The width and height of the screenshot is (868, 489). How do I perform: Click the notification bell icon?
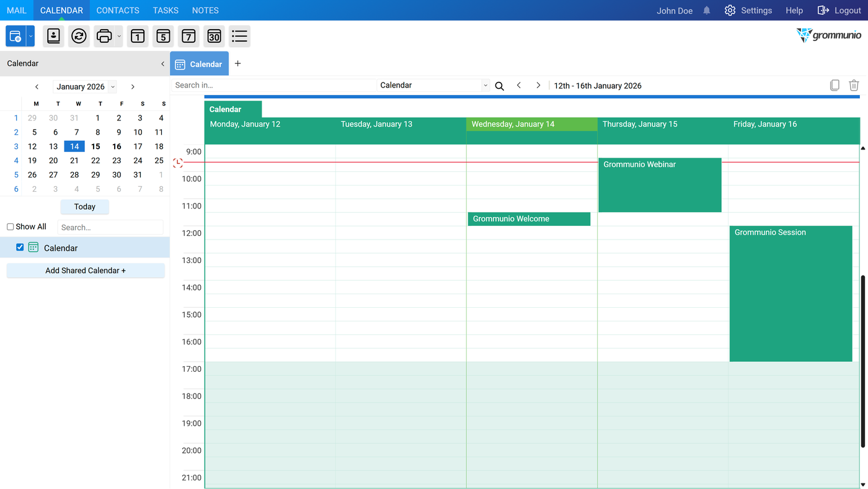707,11
